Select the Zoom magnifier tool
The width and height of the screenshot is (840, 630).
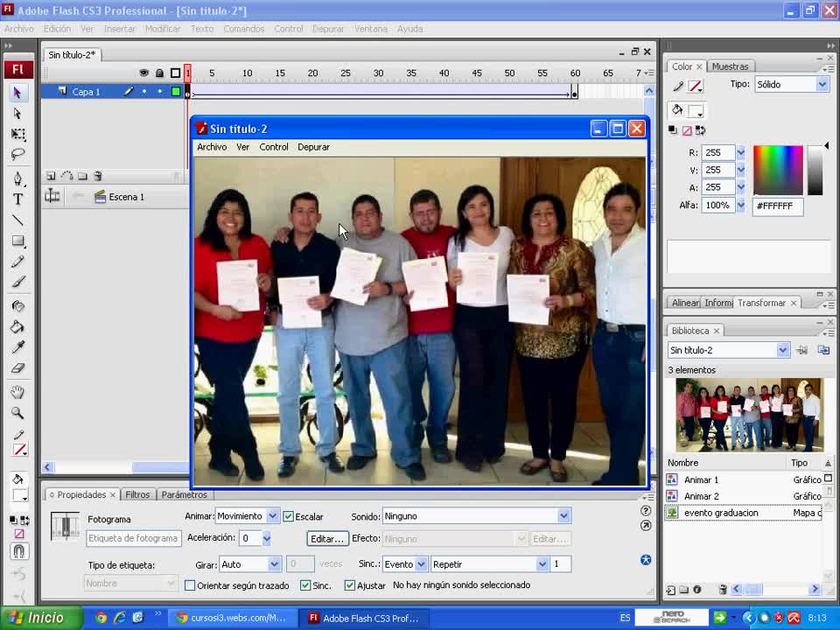(17, 412)
